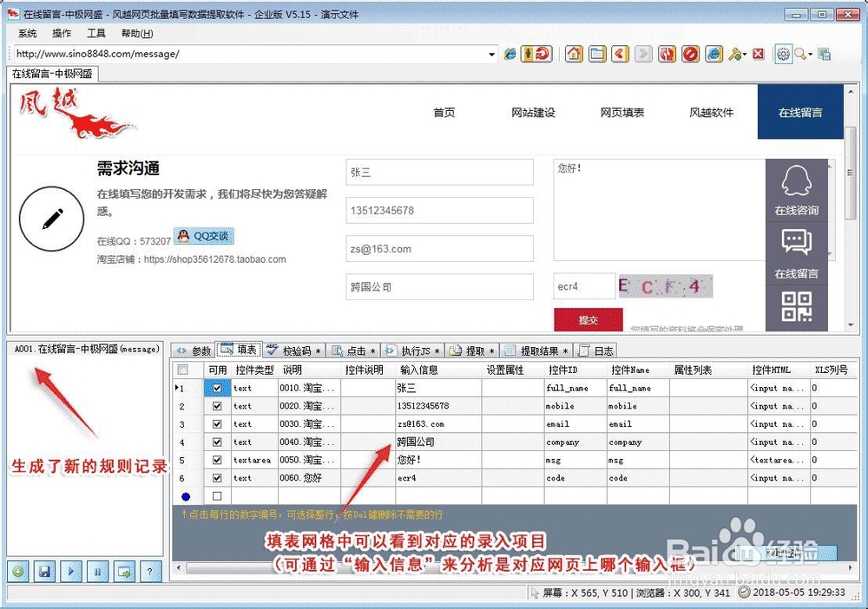Stop loading with the red stop icon
The height and width of the screenshot is (609, 868).
(x=690, y=54)
